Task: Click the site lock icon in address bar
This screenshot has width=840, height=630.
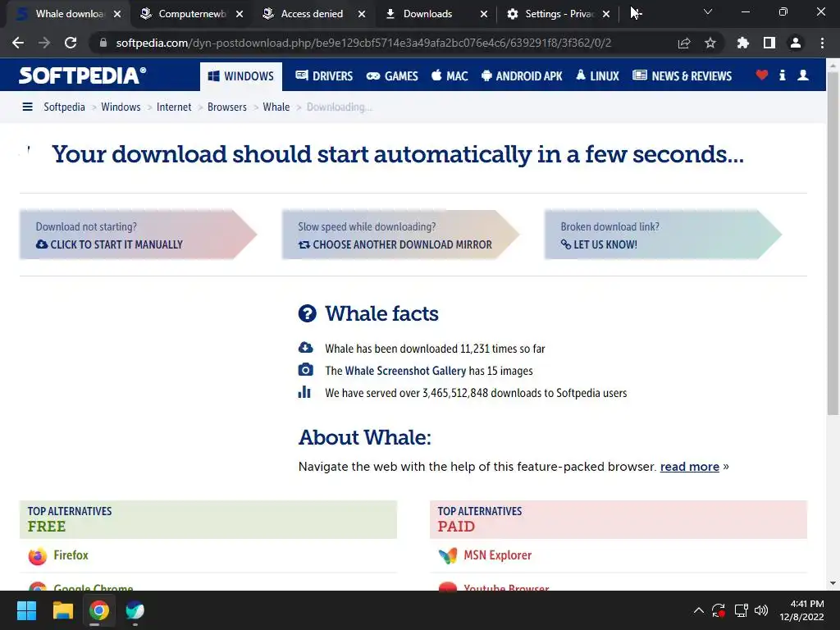Action: click(x=103, y=43)
